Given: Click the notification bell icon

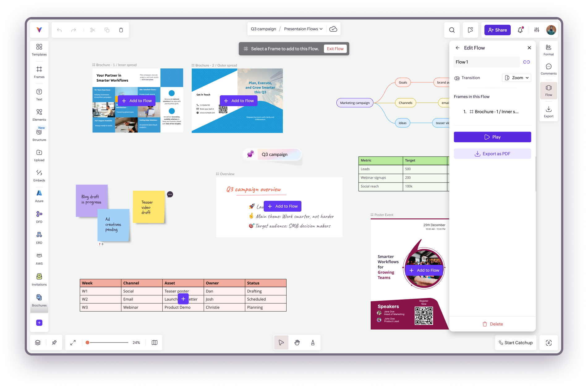Looking at the screenshot, I should click(520, 30).
